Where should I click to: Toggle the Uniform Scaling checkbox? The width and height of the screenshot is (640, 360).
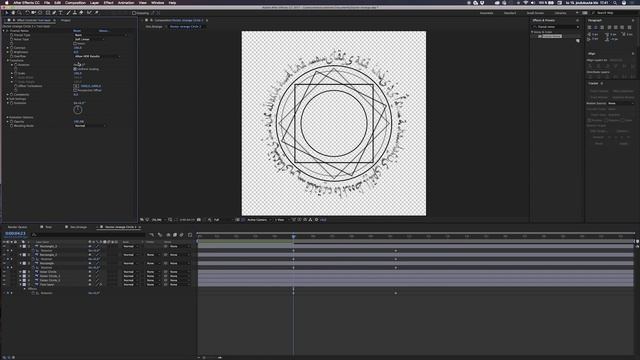[75, 69]
